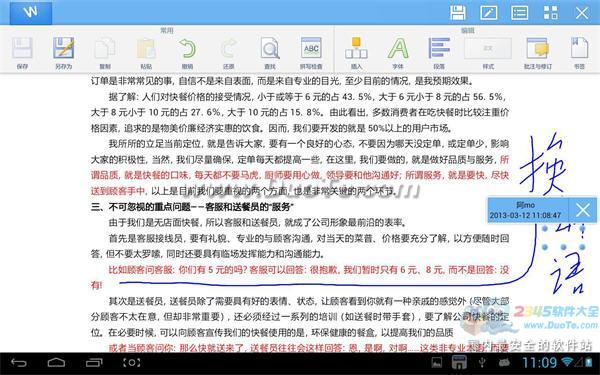Click the 保存 save toolbar icon

pyautogui.click(x=22, y=53)
